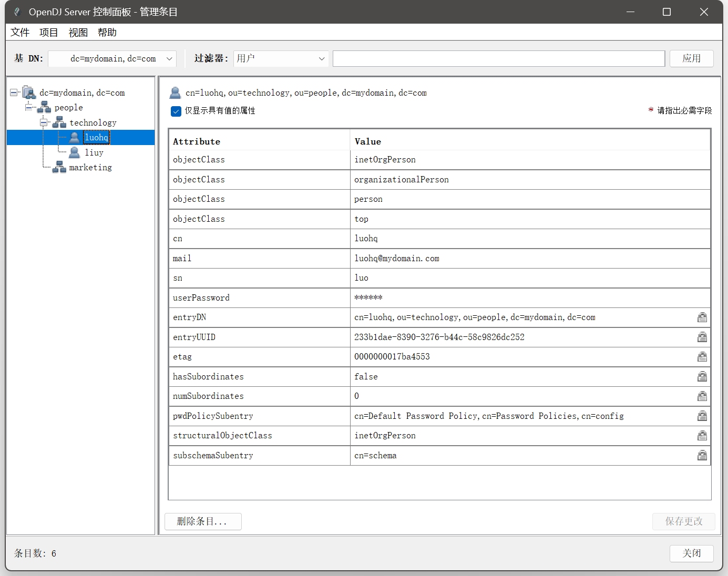Click the read-only lock icon for entryUUID
Screen dimensions: 728x576
pyautogui.click(x=702, y=337)
